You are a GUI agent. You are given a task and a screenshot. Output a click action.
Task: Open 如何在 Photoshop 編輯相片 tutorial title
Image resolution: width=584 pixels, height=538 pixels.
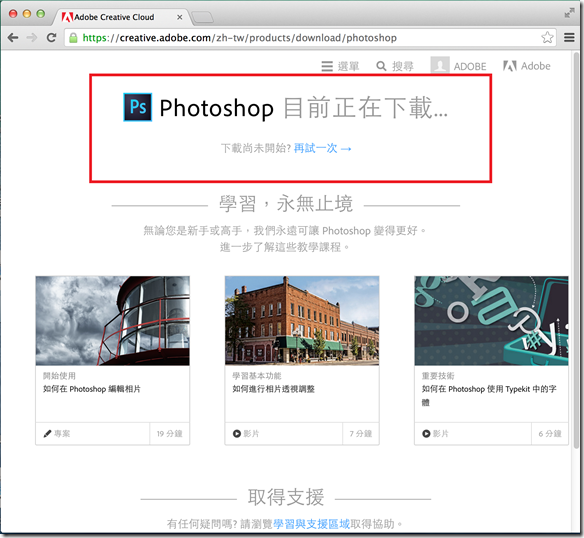coord(92,389)
